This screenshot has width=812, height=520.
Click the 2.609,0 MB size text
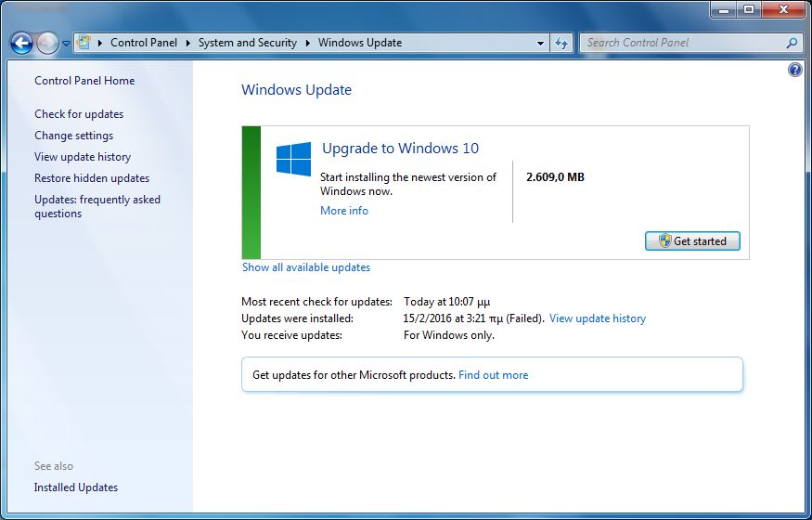click(555, 177)
